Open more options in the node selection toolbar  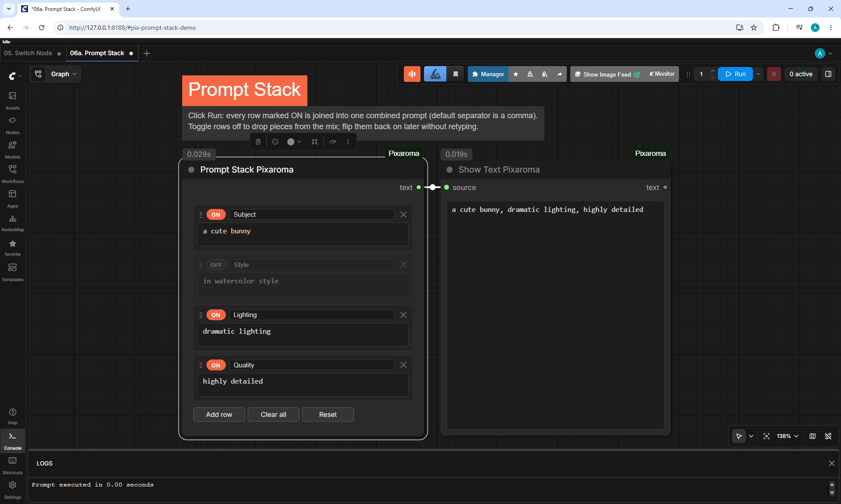pos(348,141)
